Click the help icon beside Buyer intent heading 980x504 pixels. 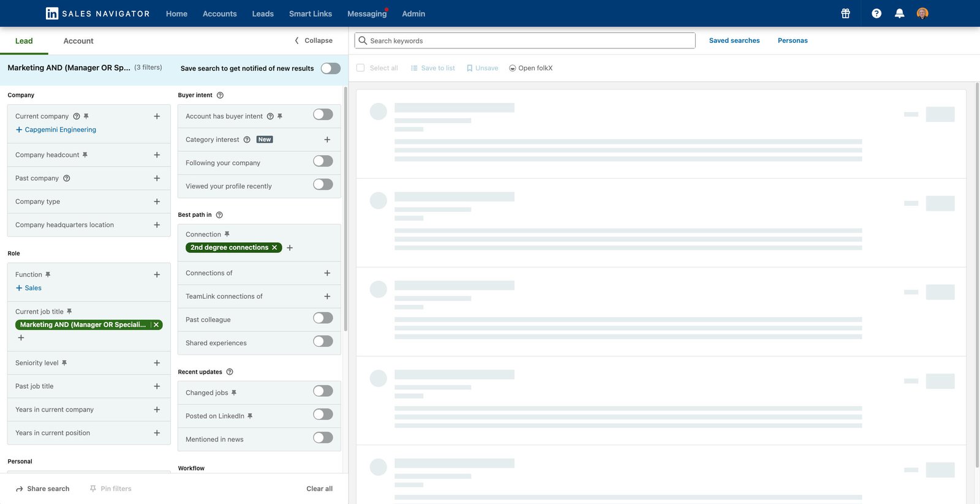[x=220, y=96]
